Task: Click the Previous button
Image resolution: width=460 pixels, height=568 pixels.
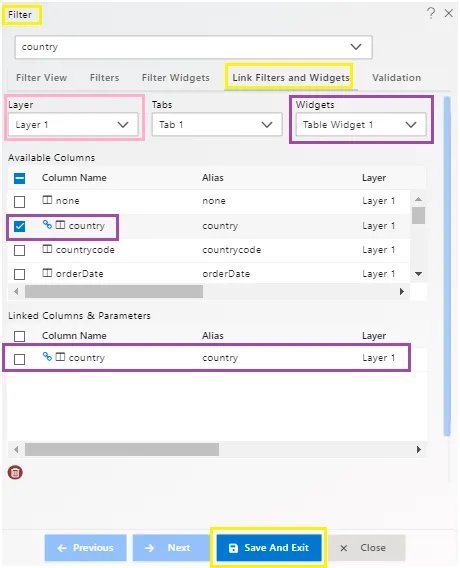Action: tap(85, 548)
